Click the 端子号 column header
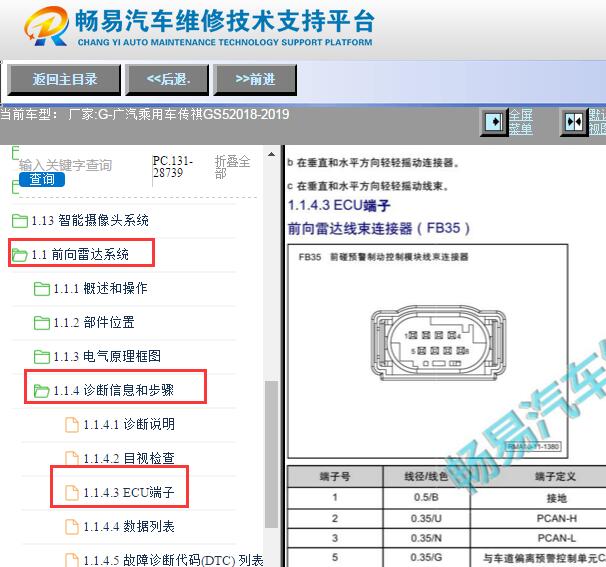The height and width of the screenshot is (567, 606). pos(335,476)
